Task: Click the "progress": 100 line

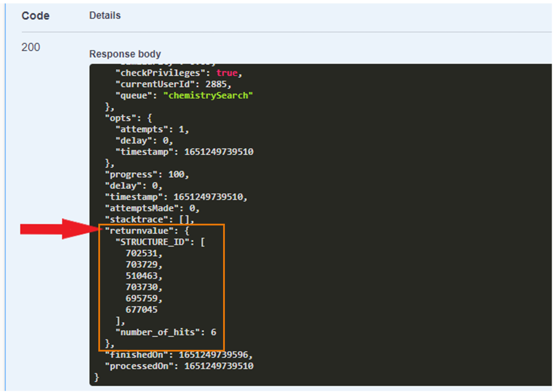Action: (147, 174)
